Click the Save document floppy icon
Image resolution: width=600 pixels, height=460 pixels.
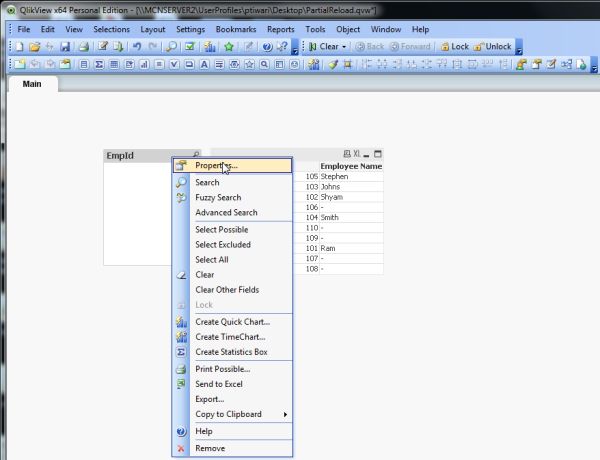point(65,47)
